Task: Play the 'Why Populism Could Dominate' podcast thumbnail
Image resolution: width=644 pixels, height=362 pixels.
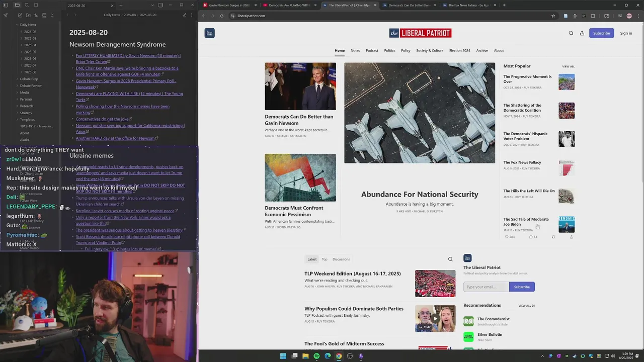Action: point(435,319)
